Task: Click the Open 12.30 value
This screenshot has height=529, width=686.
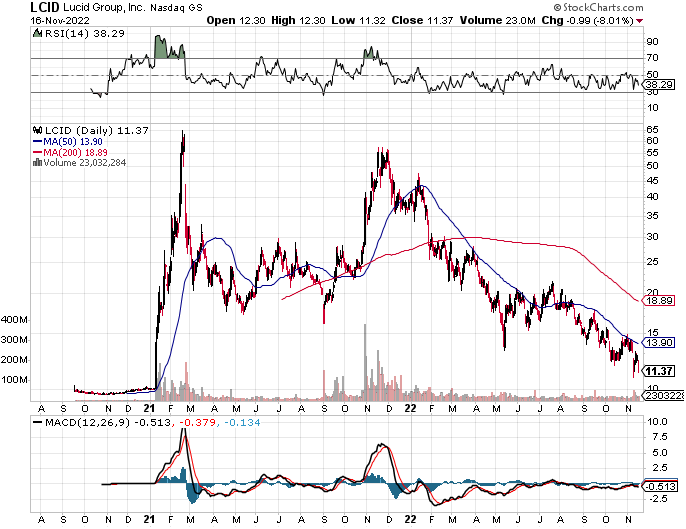Action: 236,21
